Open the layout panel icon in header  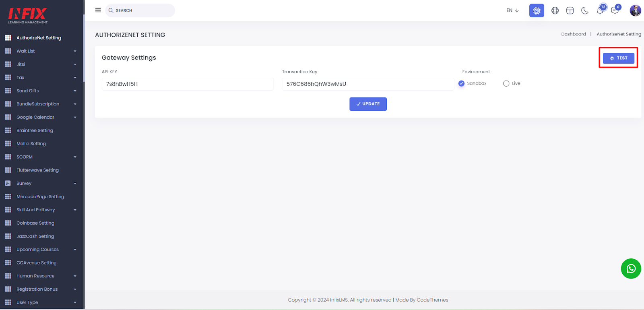click(570, 10)
